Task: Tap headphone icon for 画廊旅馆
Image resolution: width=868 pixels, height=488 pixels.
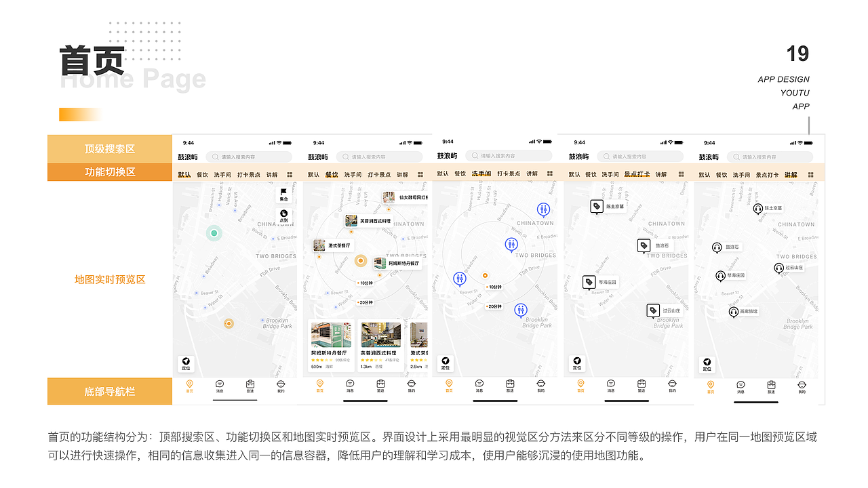Action: pyautogui.click(x=733, y=312)
